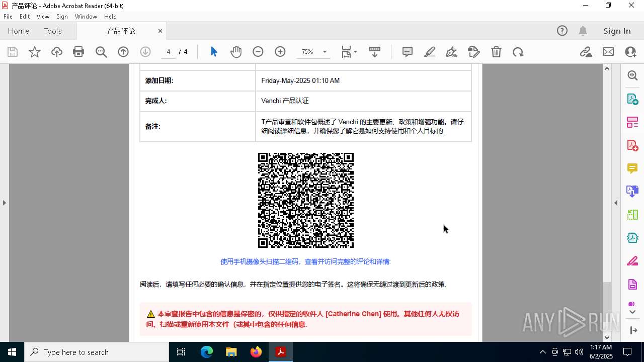The height and width of the screenshot is (362, 644).
Task: Add the document to starred files
Action: point(35,52)
